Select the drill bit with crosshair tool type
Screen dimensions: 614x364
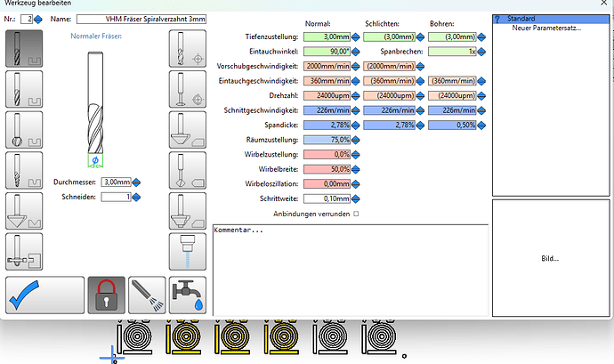(x=188, y=49)
